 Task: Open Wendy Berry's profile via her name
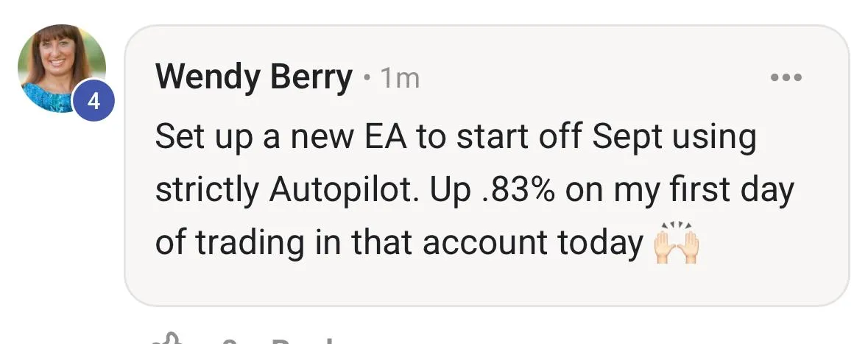tap(254, 77)
